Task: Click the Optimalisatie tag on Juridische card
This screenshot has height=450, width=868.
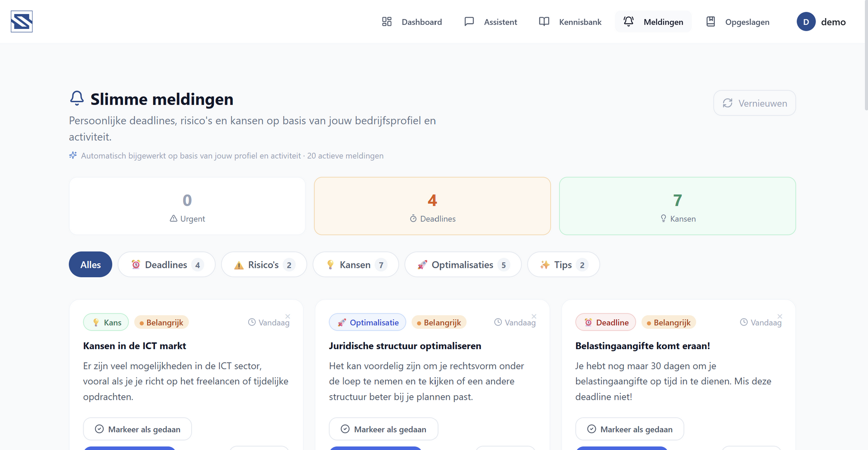Action: (x=368, y=322)
